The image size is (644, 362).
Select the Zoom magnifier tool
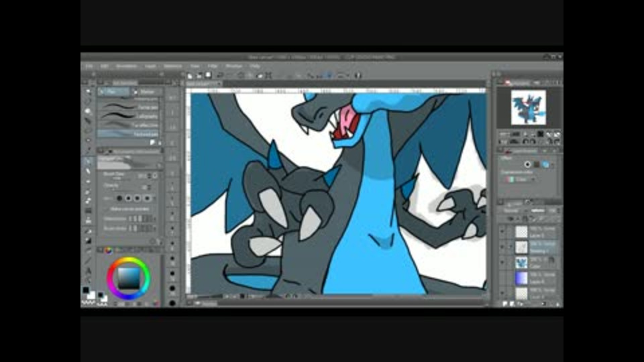coord(88,91)
